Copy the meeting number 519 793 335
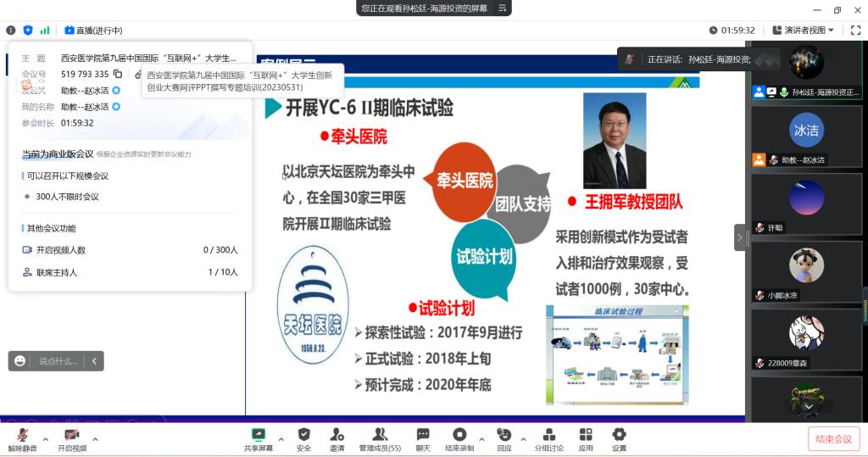 point(118,75)
